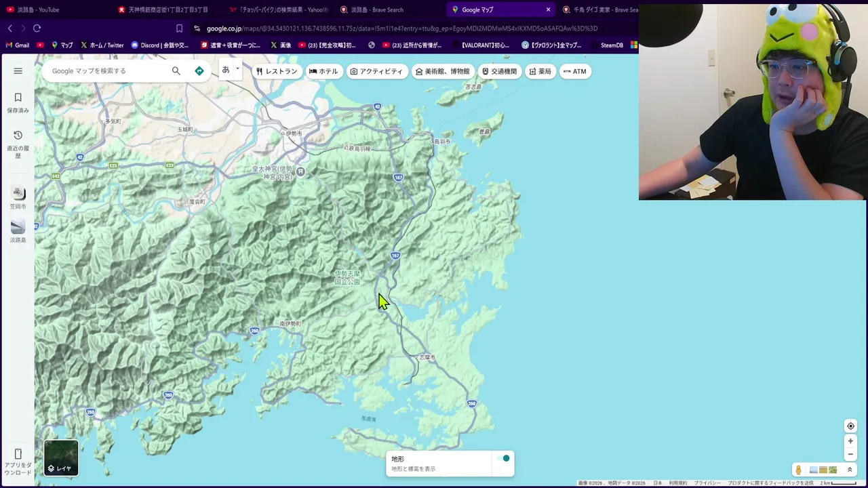868x488 pixels.
Task: Click the 皇大神宮(伊勢神宮内宮) shrine marker
Action: click(x=300, y=171)
